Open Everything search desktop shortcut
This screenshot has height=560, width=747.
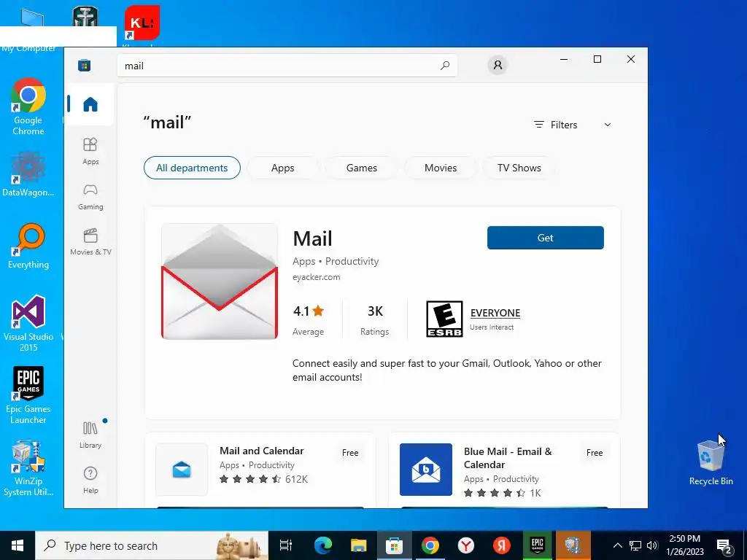[28, 246]
